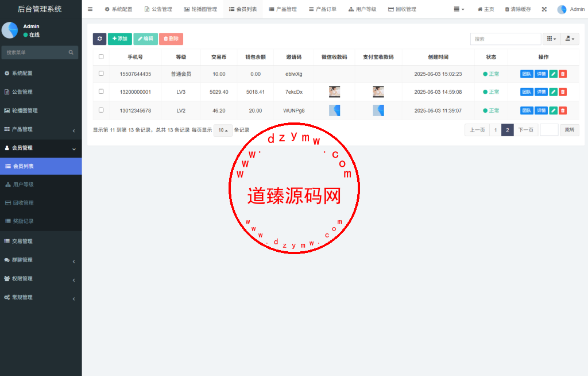Open 团队 for member 15507644435
The image size is (588, 376).
click(x=527, y=74)
